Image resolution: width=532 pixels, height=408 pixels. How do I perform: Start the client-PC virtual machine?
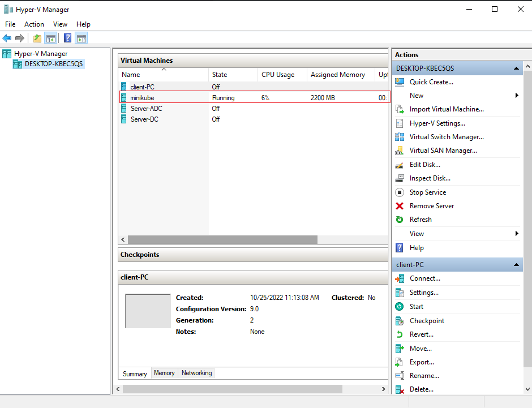pyautogui.click(x=417, y=306)
